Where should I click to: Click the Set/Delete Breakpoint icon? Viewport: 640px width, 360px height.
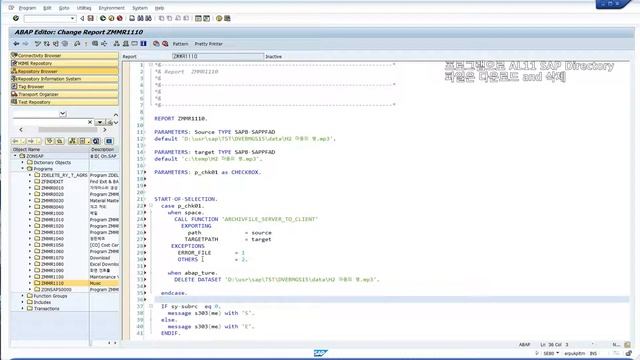coord(156,44)
